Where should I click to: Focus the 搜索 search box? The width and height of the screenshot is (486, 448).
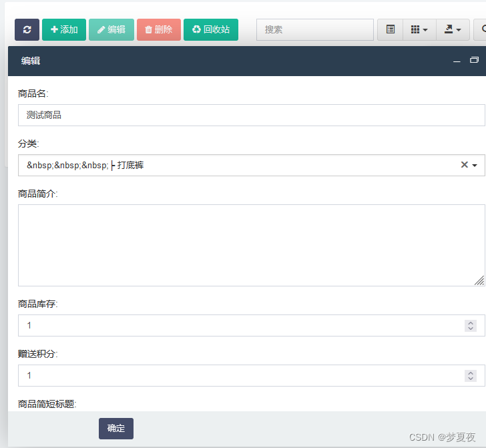(315, 30)
